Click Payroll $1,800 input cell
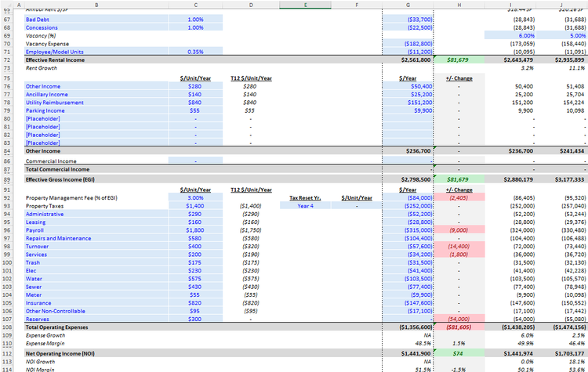This screenshot has width=588, height=372. [195, 230]
